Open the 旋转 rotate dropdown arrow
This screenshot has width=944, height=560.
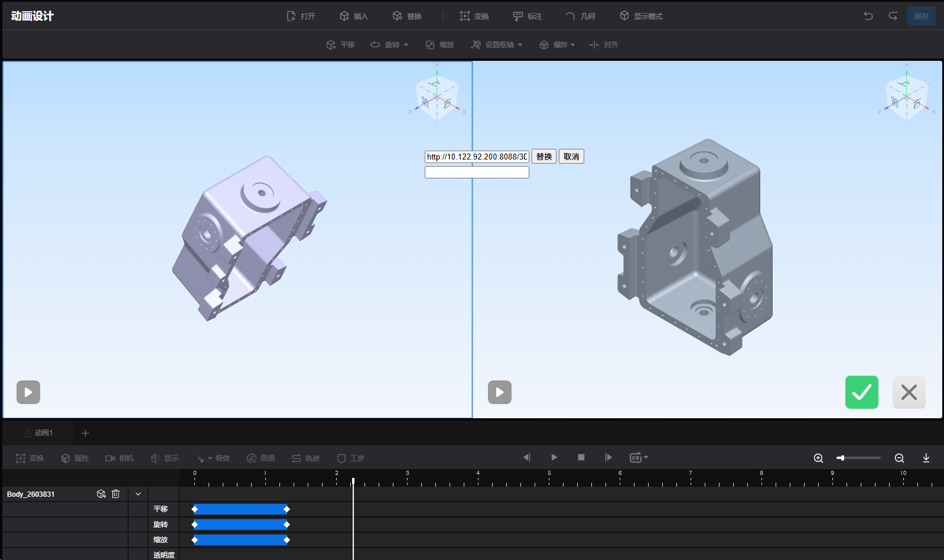pos(406,45)
